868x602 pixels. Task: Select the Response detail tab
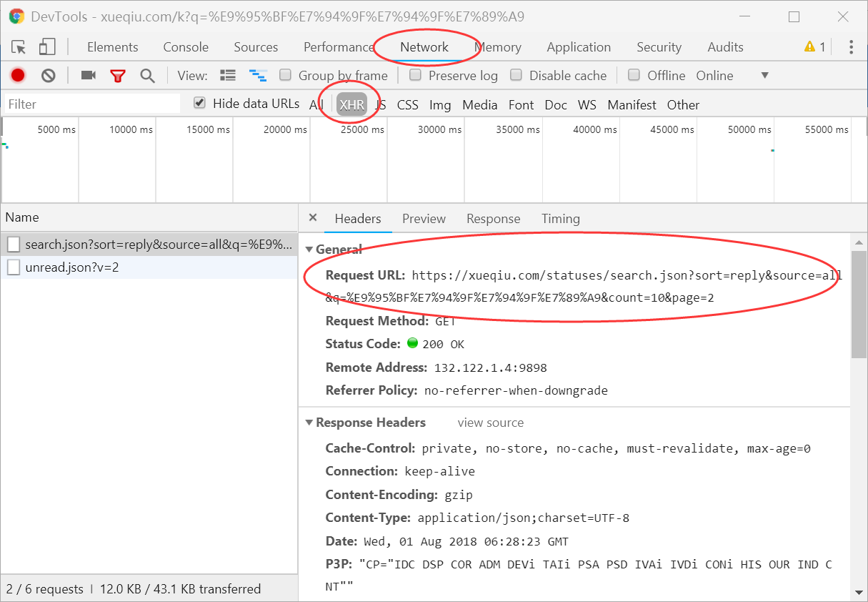point(494,219)
